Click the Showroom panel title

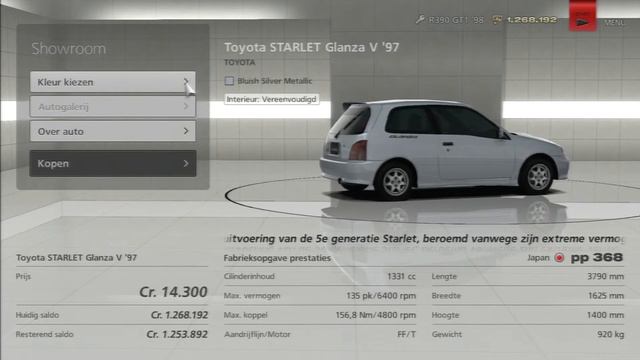pos(69,49)
